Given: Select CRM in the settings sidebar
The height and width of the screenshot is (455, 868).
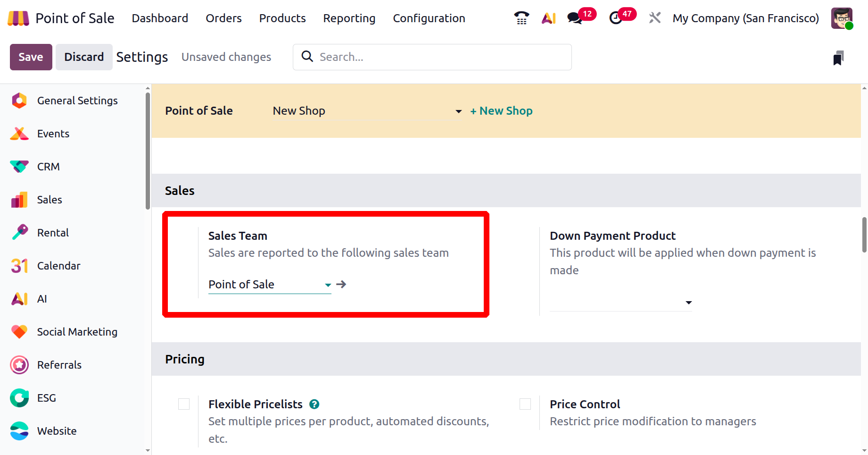Looking at the screenshot, I should 48,167.
